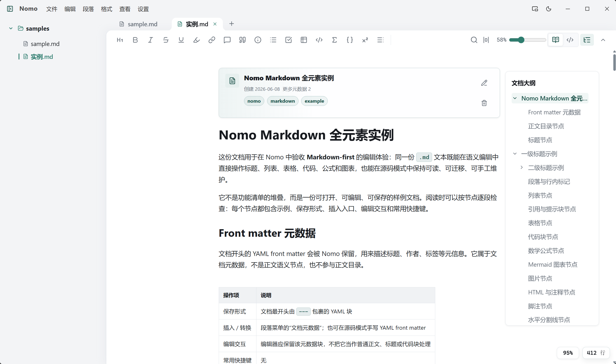
Task: Open the alignment options icon
Action: click(x=380, y=40)
